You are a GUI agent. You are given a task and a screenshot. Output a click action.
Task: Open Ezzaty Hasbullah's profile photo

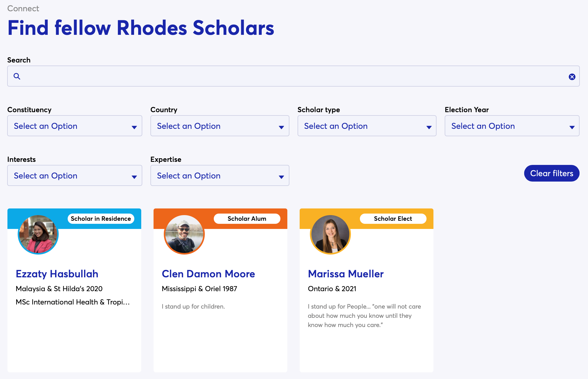(x=38, y=234)
